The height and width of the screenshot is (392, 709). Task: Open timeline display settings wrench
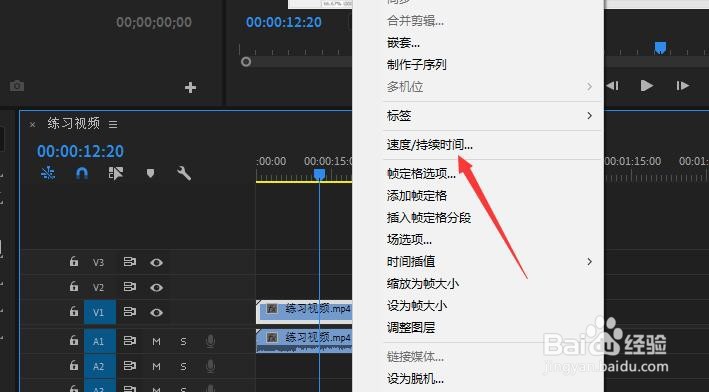click(184, 173)
